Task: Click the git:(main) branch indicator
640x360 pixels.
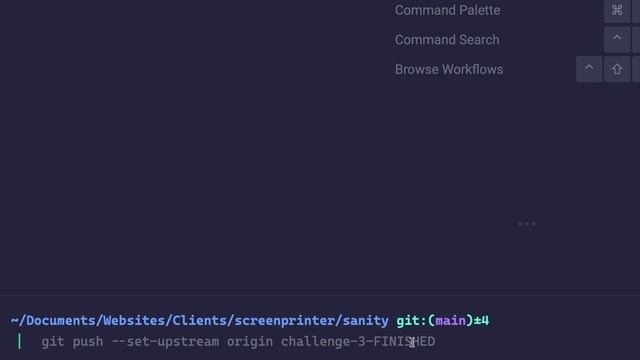Action: click(x=435, y=320)
